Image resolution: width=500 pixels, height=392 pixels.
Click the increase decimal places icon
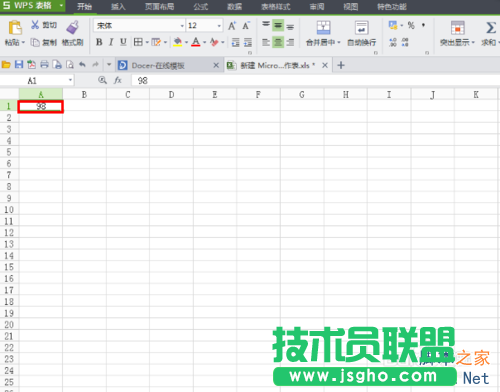click(393, 42)
